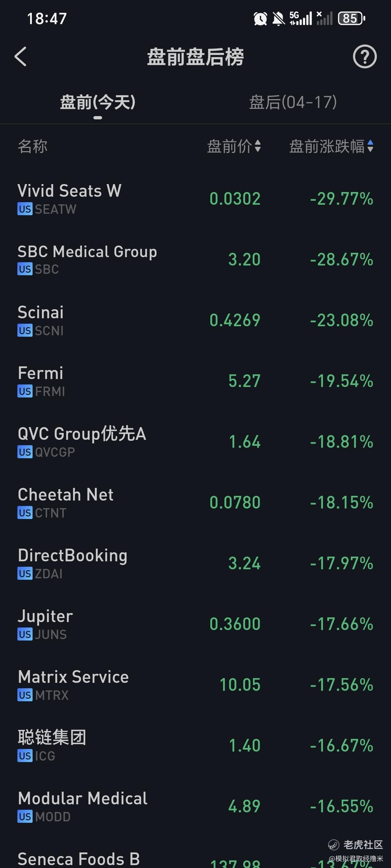This screenshot has width=391, height=868.
Task: Switch to 盘前(今天) tab
Action: [98, 102]
